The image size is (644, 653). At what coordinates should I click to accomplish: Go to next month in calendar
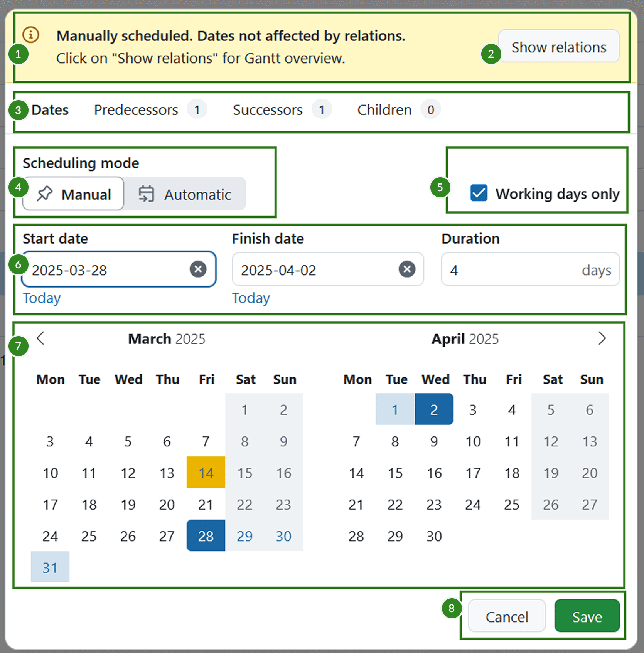[602, 338]
